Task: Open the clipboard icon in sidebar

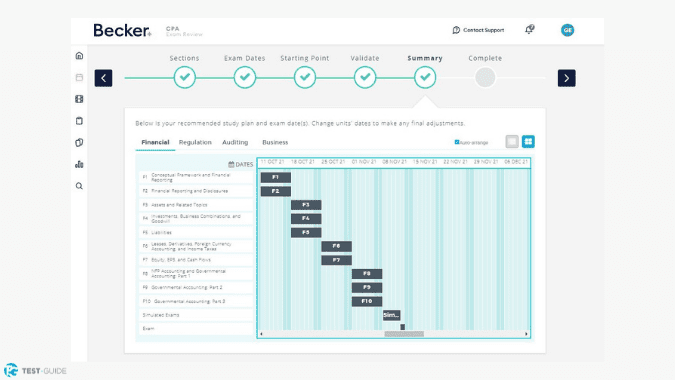Action: pyautogui.click(x=79, y=121)
